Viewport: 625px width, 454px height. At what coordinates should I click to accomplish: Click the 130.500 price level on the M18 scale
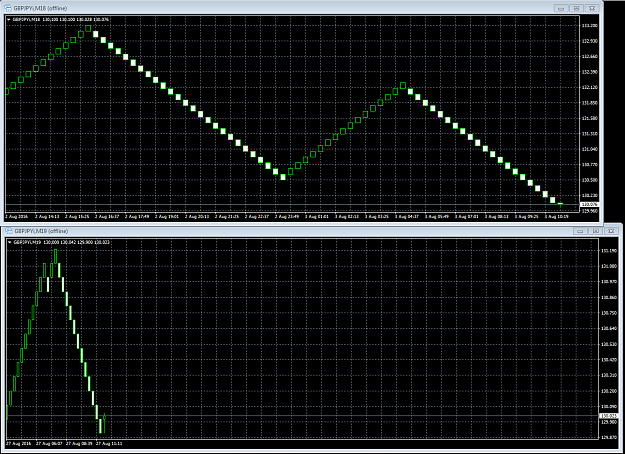[x=590, y=180]
